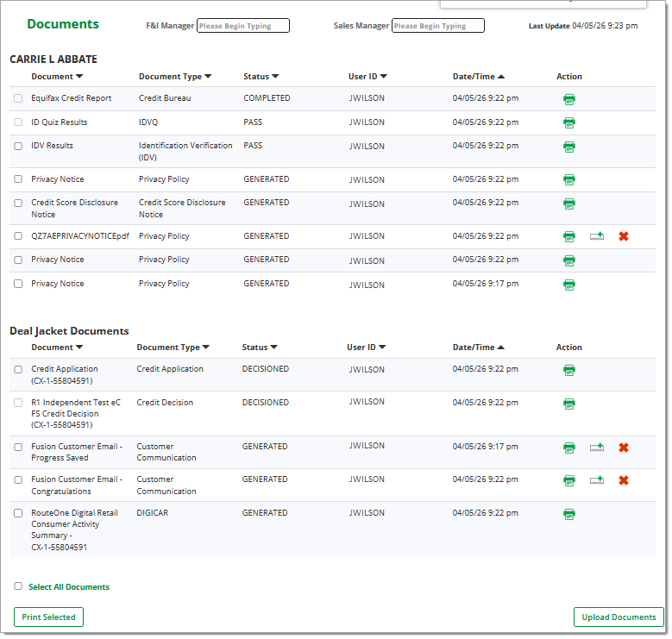Remove Fusion Customer Email Progress Saved
This screenshot has width=672, height=639.
[623, 448]
